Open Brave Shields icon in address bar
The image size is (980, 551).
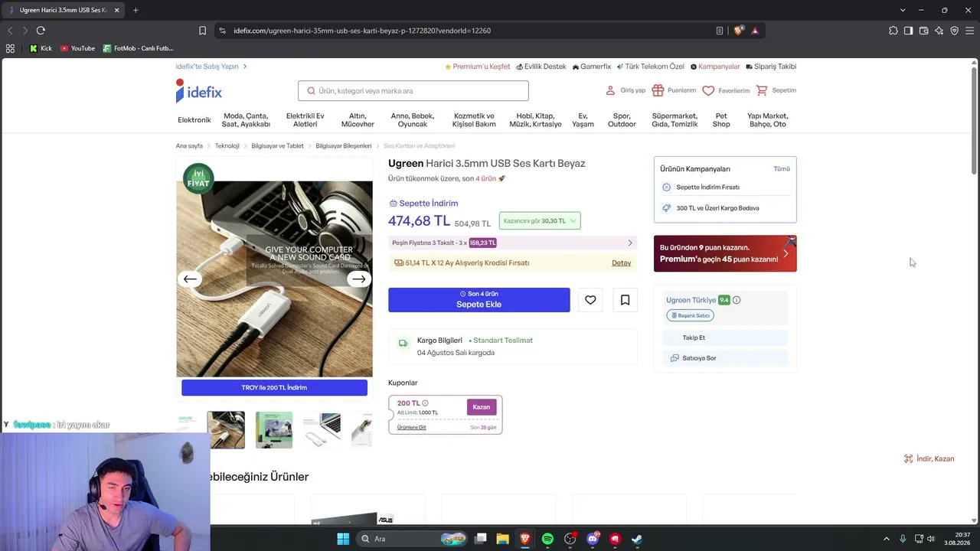[738, 31]
